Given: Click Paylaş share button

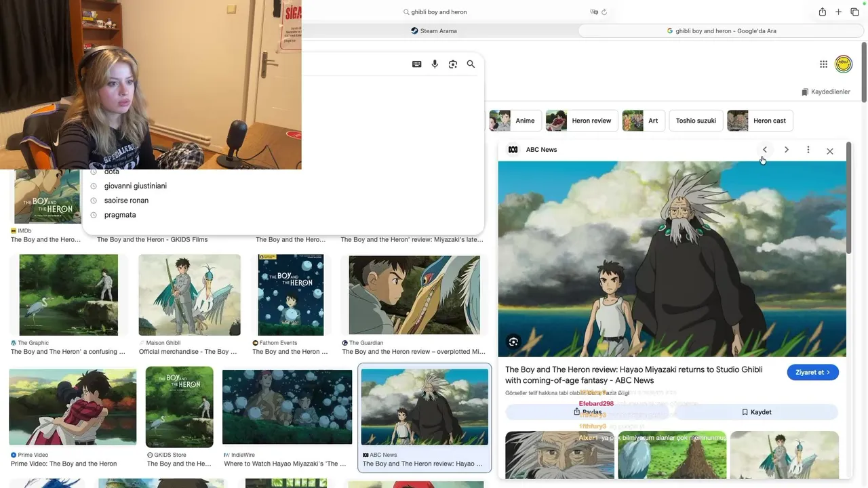Looking at the screenshot, I should click(587, 412).
